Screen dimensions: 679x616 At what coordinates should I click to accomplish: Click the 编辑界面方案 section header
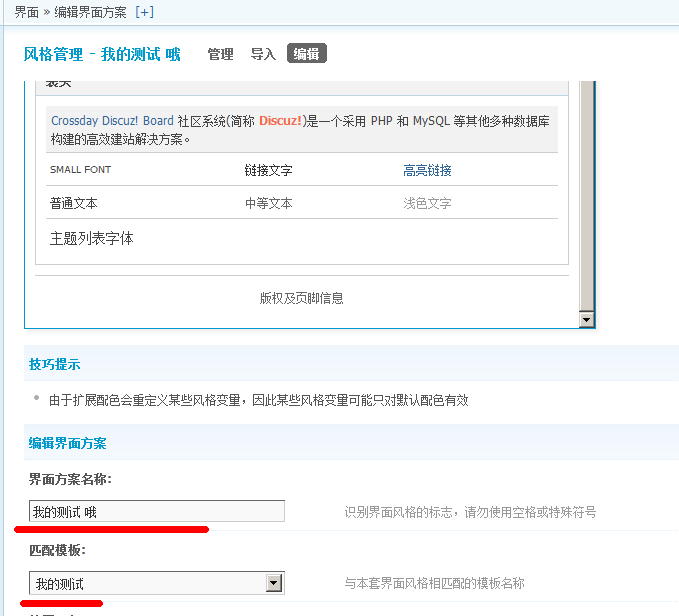tap(68, 443)
